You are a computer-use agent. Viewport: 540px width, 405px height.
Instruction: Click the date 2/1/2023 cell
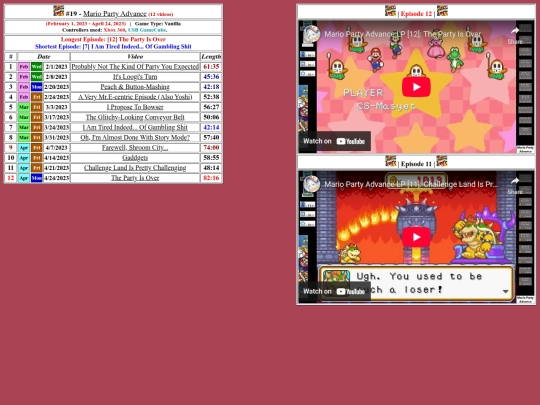point(56,66)
